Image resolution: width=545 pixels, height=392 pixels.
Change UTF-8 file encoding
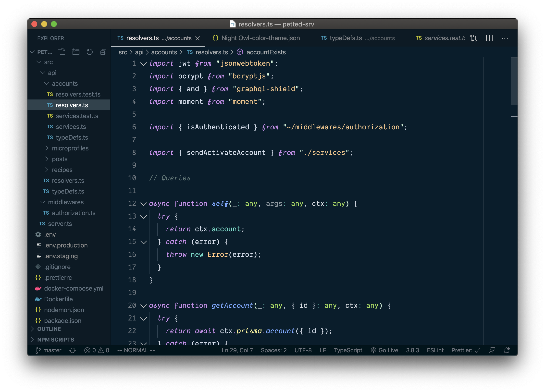303,350
